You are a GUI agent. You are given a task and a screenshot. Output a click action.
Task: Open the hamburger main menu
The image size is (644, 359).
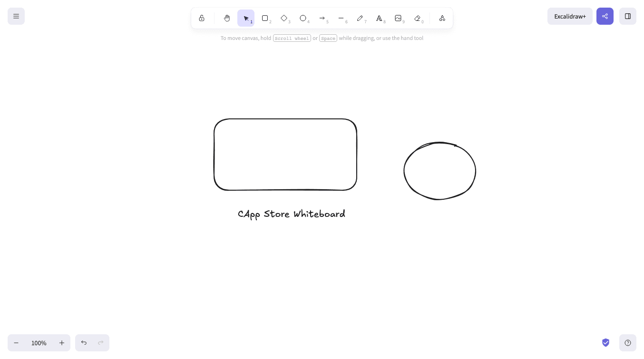click(16, 16)
